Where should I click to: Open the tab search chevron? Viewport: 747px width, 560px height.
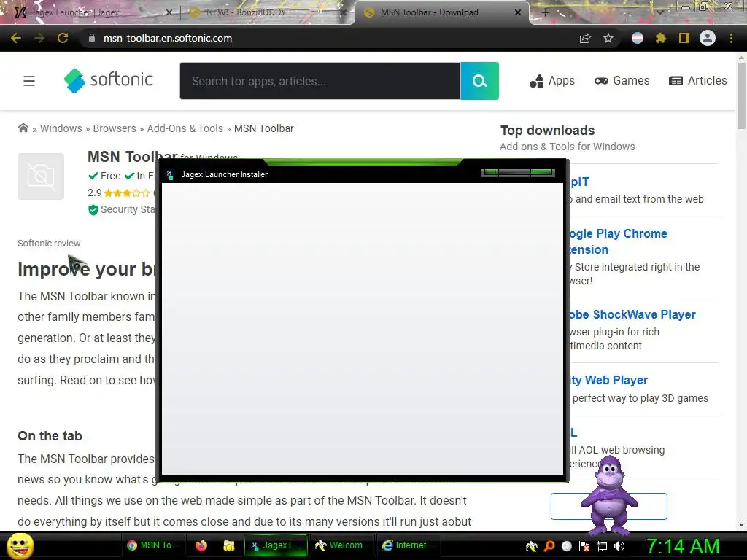[659, 12]
